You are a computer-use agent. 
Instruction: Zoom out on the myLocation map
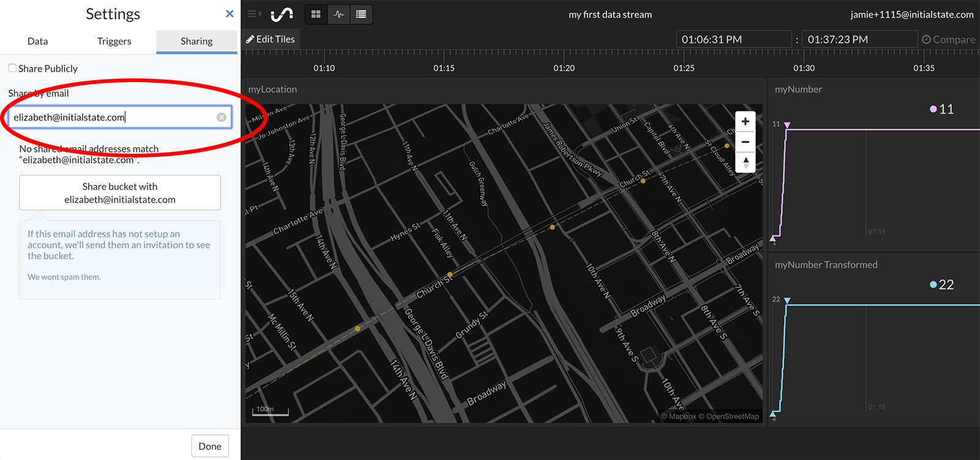(x=745, y=142)
